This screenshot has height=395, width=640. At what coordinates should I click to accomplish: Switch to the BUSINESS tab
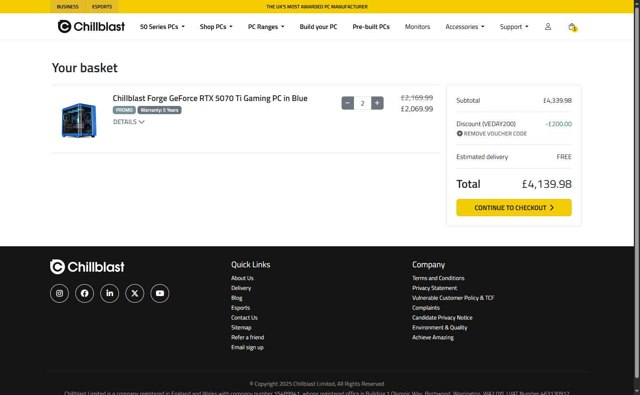[x=67, y=7]
